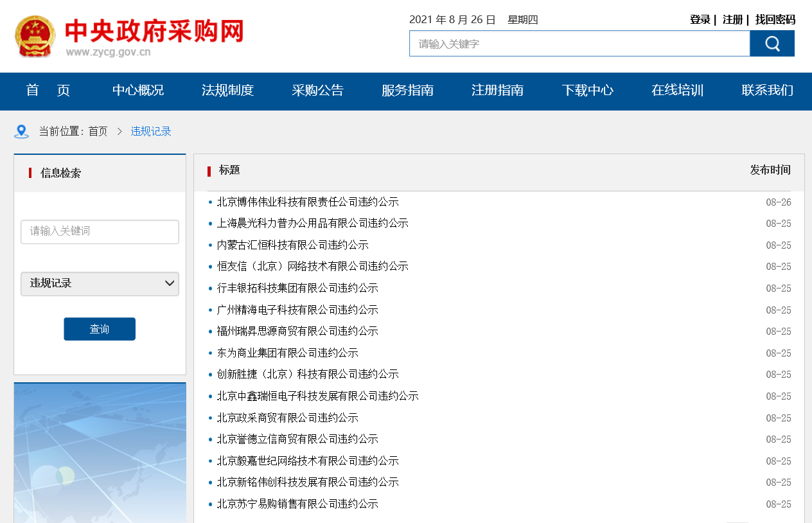Click the 发布时间 column header
The image size is (812, 523).
tap(770, 170)
